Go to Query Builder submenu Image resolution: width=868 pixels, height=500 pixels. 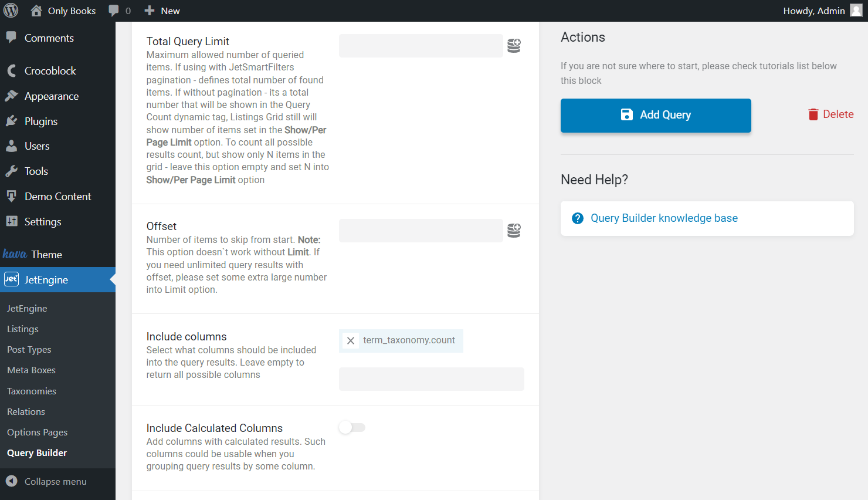(x=37, y=452)
